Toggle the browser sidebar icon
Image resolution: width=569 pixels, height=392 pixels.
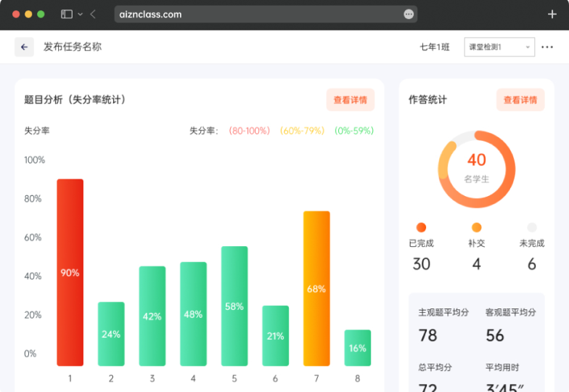[67, 14]
